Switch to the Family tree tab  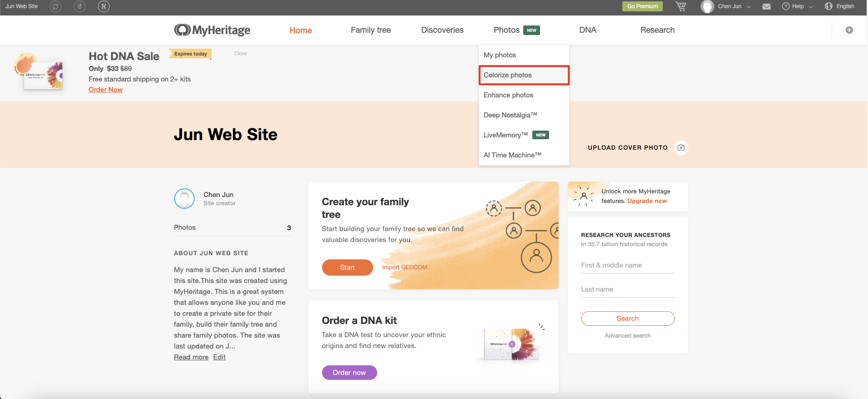tap(370, 30)
